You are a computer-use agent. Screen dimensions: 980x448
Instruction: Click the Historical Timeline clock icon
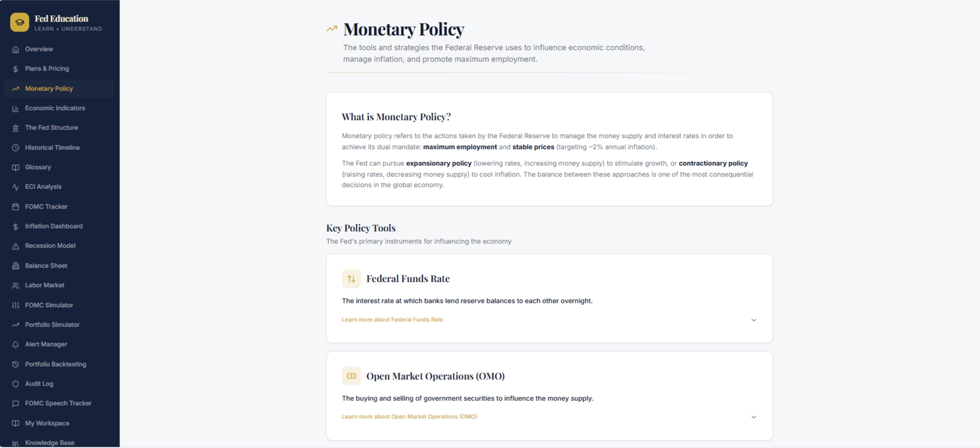pos(15,148)
